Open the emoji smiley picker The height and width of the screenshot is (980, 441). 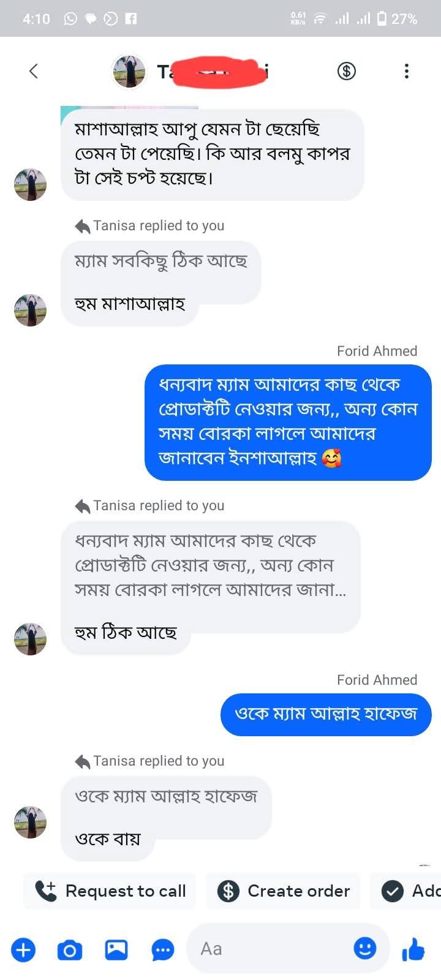(365, 949)
